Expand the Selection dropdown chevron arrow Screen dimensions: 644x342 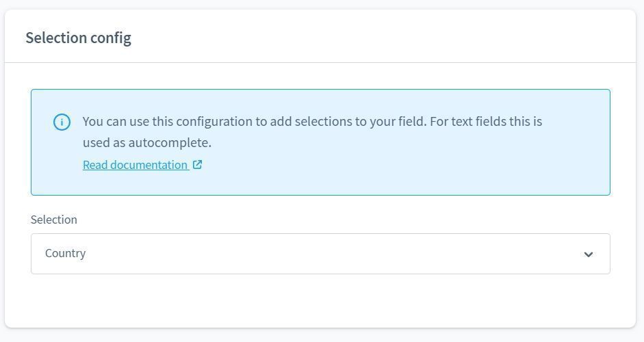tap(588, 254)
